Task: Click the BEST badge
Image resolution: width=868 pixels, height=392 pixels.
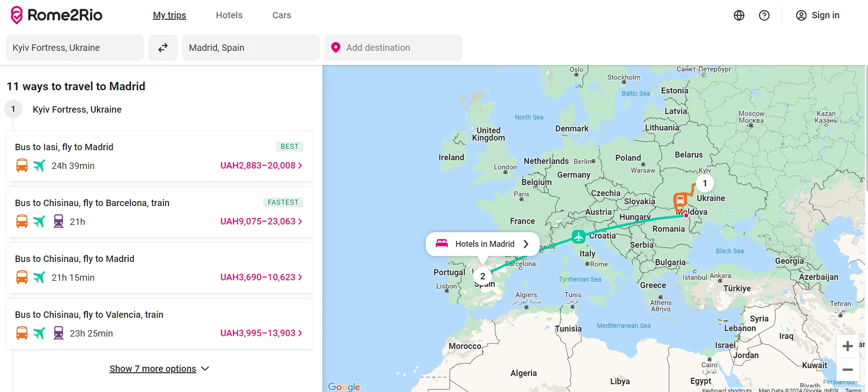Action: pos(290,147)
